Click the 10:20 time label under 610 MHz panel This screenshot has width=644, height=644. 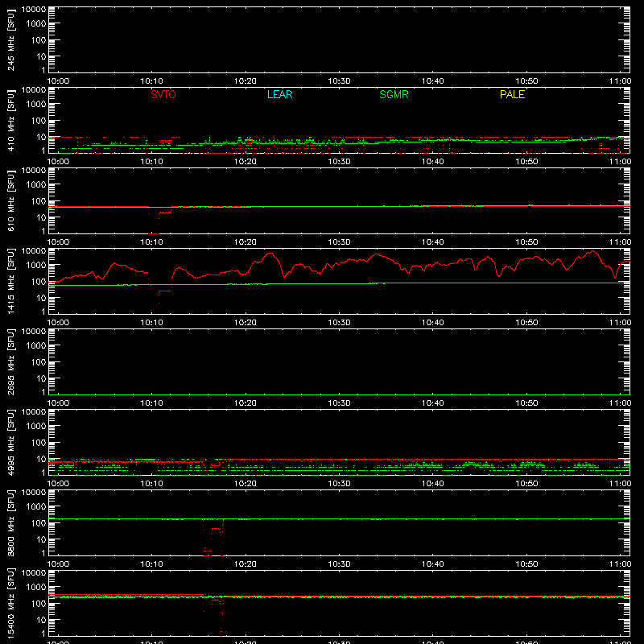[246, 242]
